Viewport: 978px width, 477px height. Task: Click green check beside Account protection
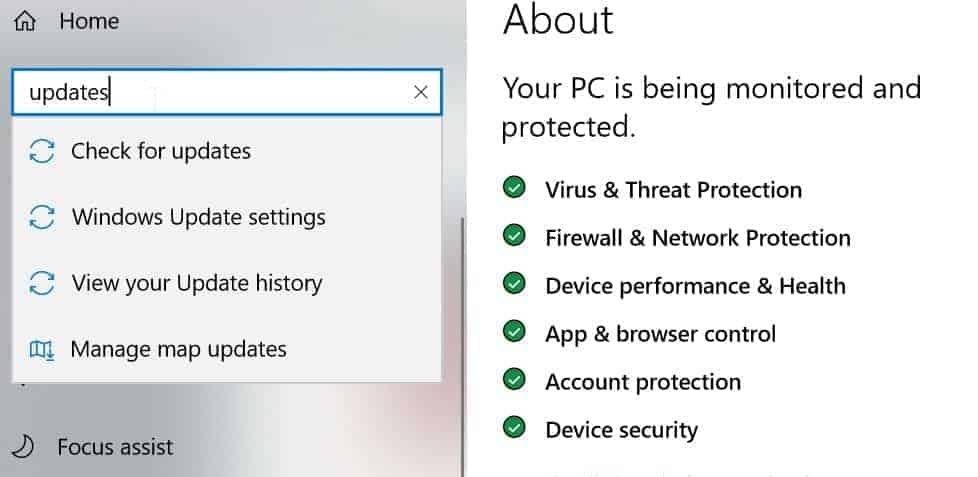[514, 380]
